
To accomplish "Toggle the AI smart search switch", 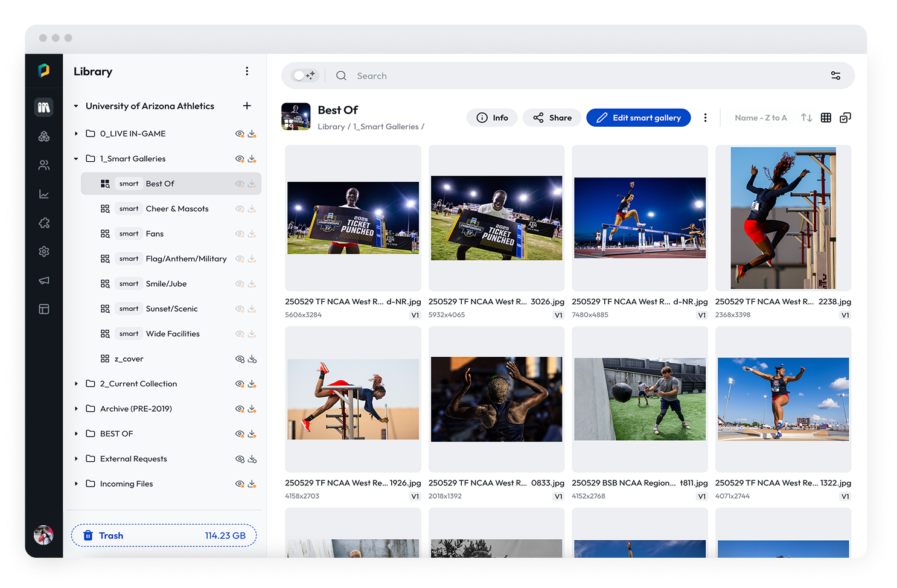I will 304,75.
